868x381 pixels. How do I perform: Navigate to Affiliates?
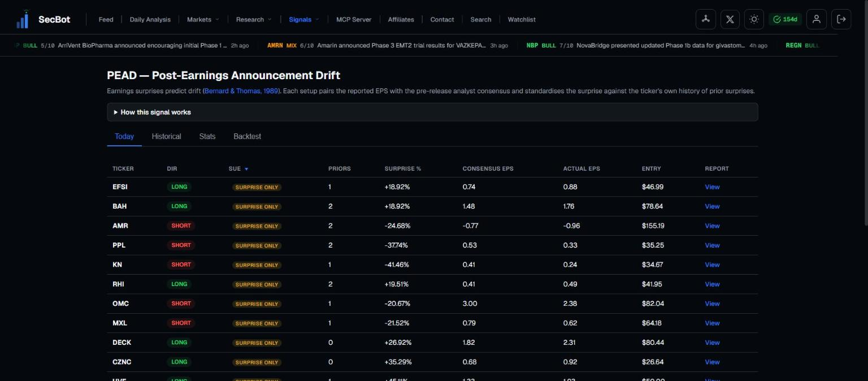click(x=401, y=19)
